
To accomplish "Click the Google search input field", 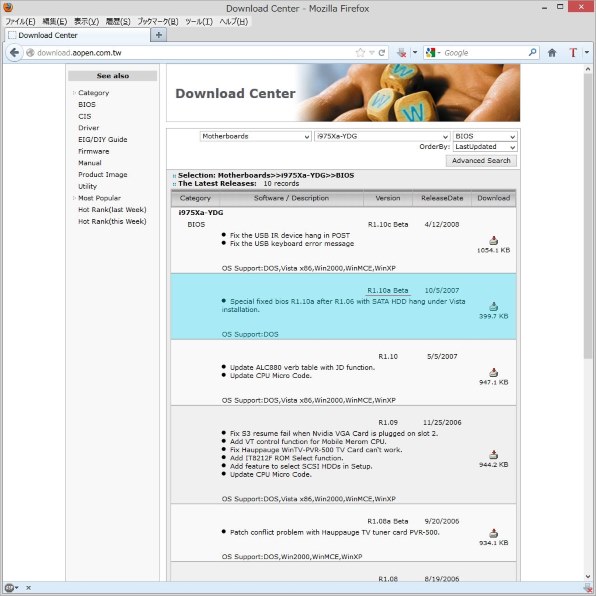I will pos(485,53).
